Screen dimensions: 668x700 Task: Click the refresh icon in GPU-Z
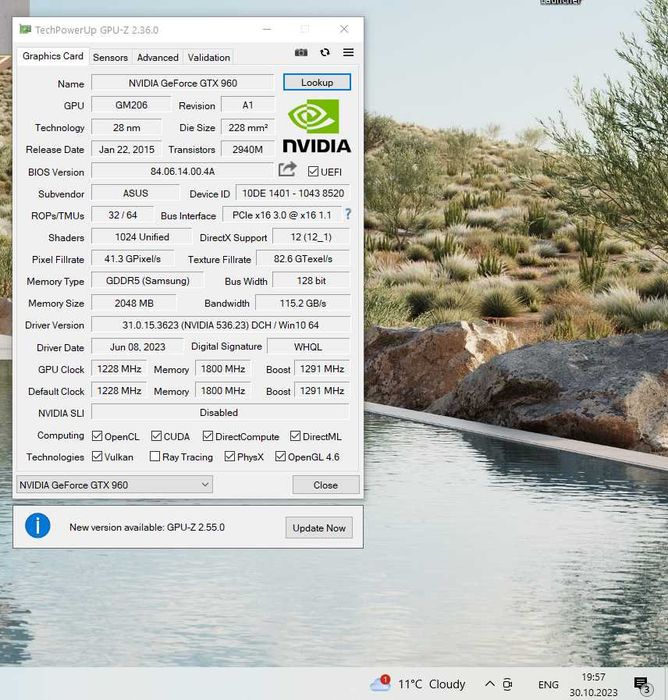pos(325,53)
